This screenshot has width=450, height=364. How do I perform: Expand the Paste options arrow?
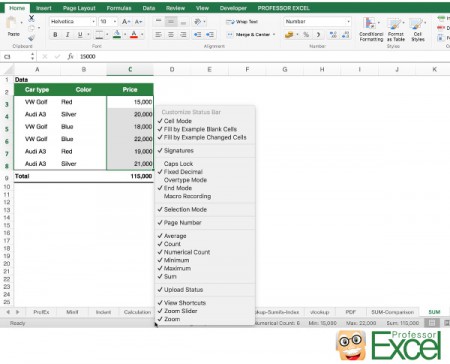tap(21, 23)
